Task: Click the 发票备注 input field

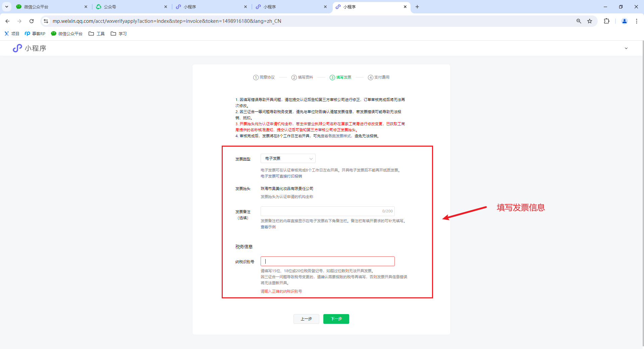Action: point(328,211)
